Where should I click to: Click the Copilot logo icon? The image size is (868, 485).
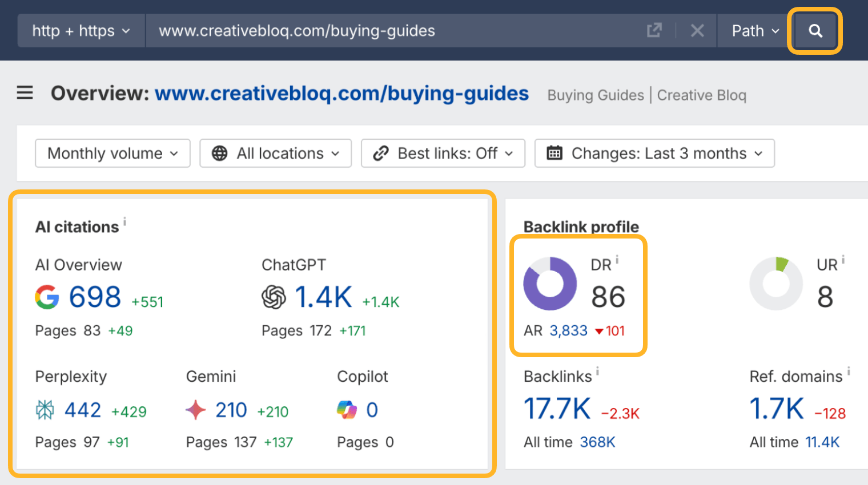[x=347, y=410]
